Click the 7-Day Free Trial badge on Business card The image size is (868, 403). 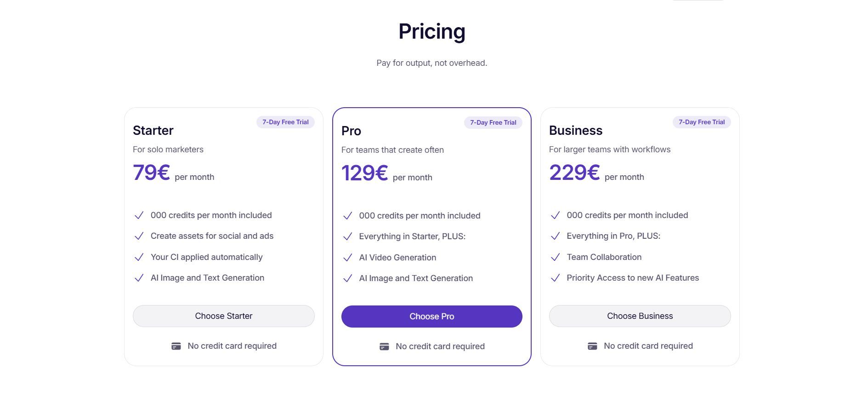(701, 122)
